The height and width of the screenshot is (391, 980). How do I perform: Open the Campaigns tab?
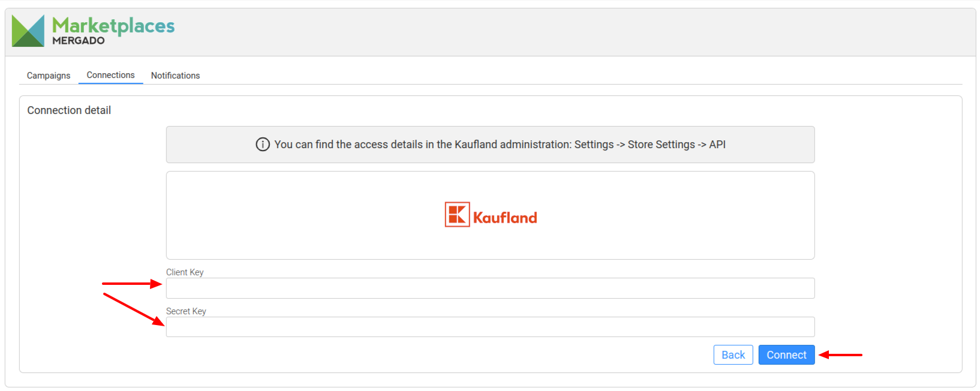49,76
